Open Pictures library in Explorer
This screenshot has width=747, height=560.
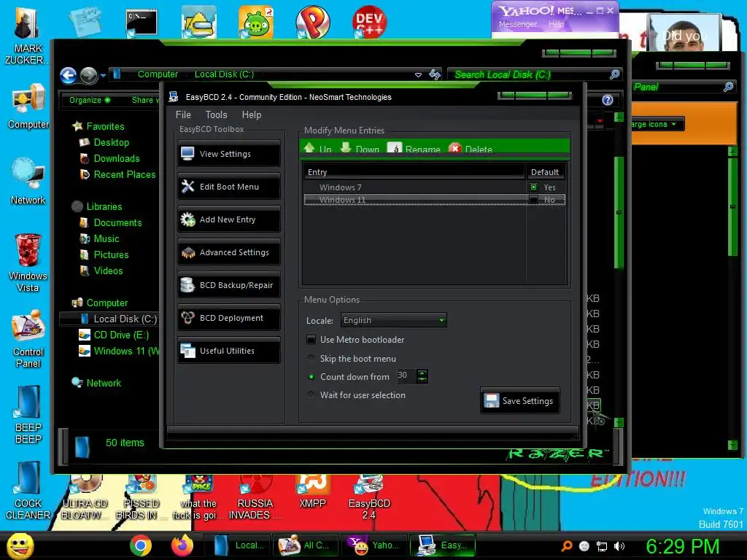(111, 254)
